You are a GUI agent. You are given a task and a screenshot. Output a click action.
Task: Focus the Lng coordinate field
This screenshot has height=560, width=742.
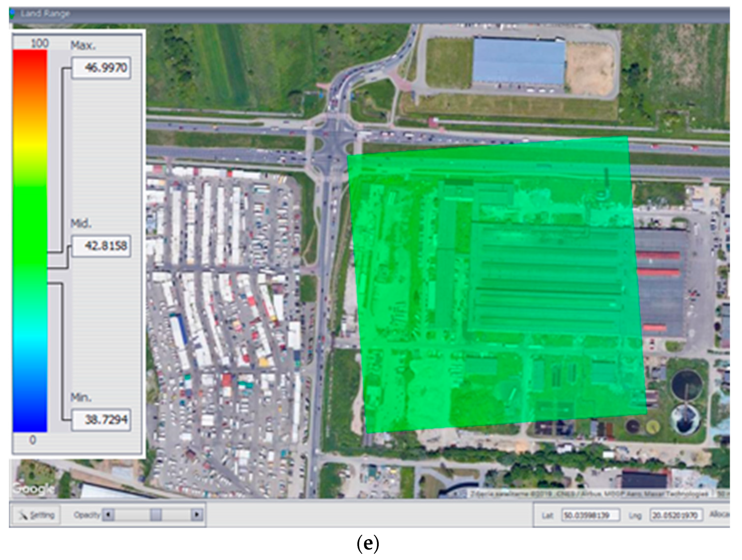[x=676, y=515]
